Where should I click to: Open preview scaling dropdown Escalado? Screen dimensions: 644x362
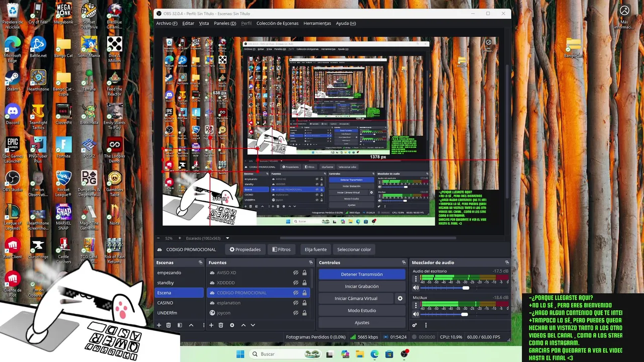click(227, 238)
